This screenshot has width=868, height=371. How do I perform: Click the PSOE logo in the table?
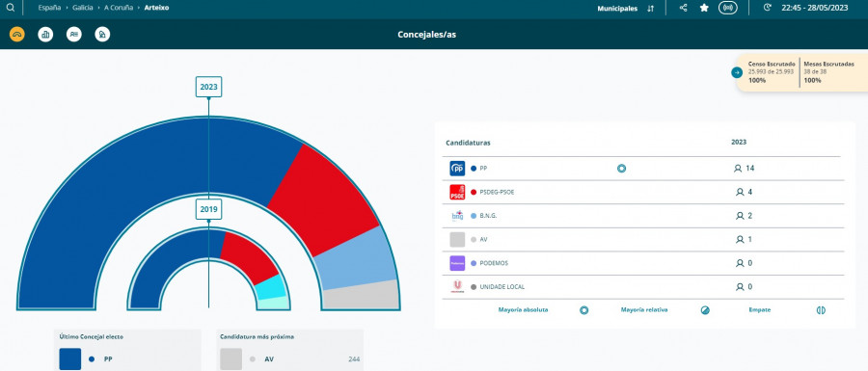(457, 192)
